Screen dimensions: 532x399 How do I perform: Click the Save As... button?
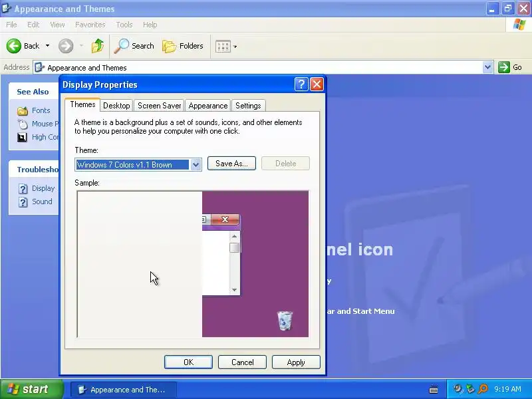(231, 164)
